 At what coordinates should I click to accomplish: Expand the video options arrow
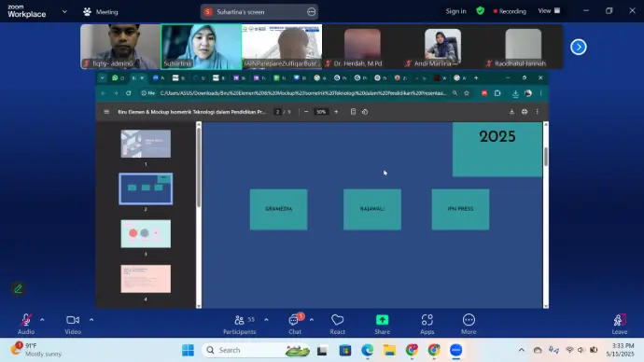(91, 320)
